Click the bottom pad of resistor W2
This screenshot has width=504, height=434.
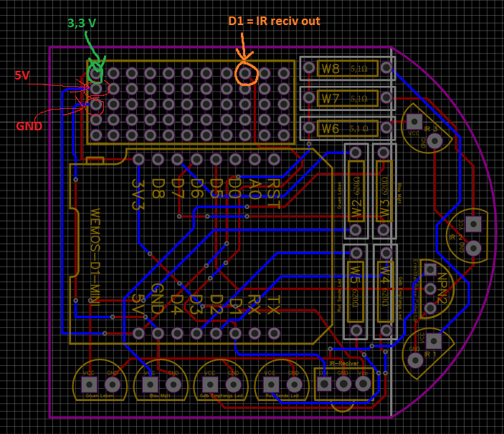[355, 229]
